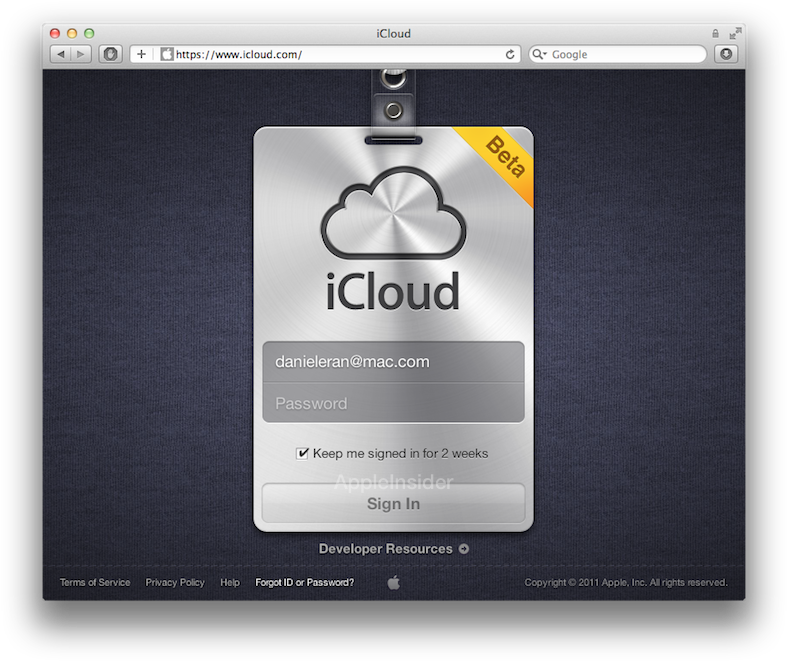Enter full screen using the window arrows icon

(x=736, y=33)
